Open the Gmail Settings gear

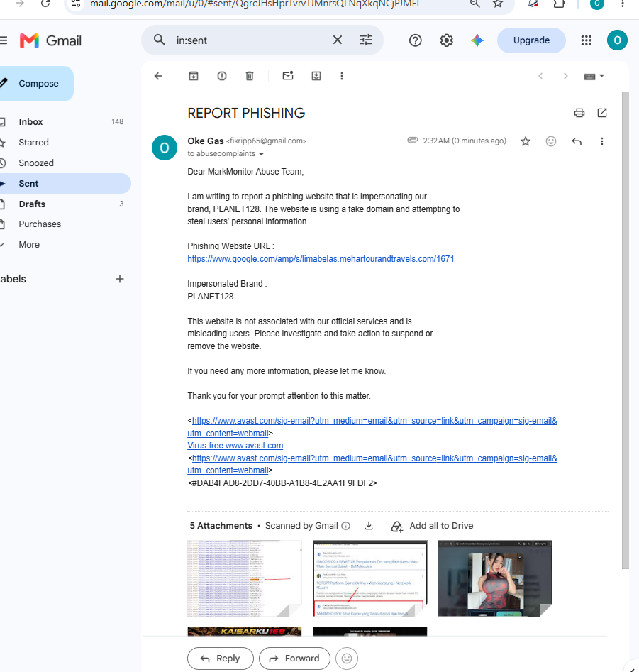tap(446, 40)
